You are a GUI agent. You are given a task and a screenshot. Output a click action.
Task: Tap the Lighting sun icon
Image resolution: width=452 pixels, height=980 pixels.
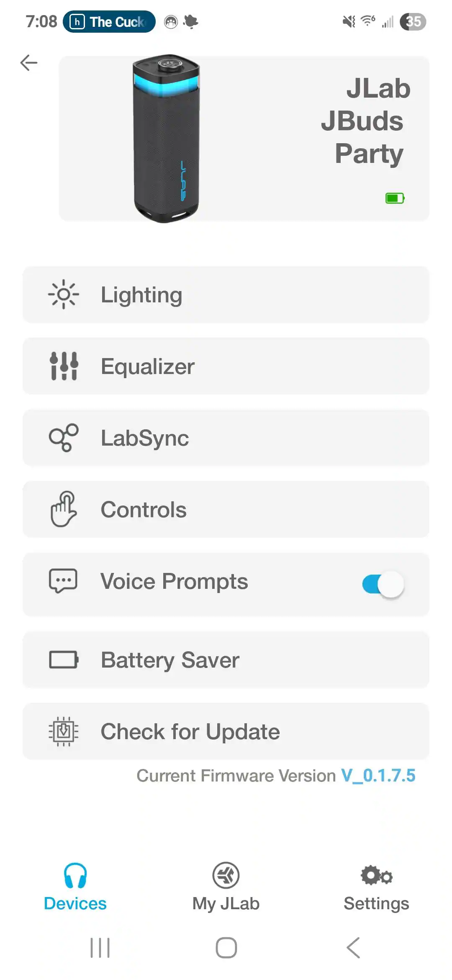(x=64, y=294)
